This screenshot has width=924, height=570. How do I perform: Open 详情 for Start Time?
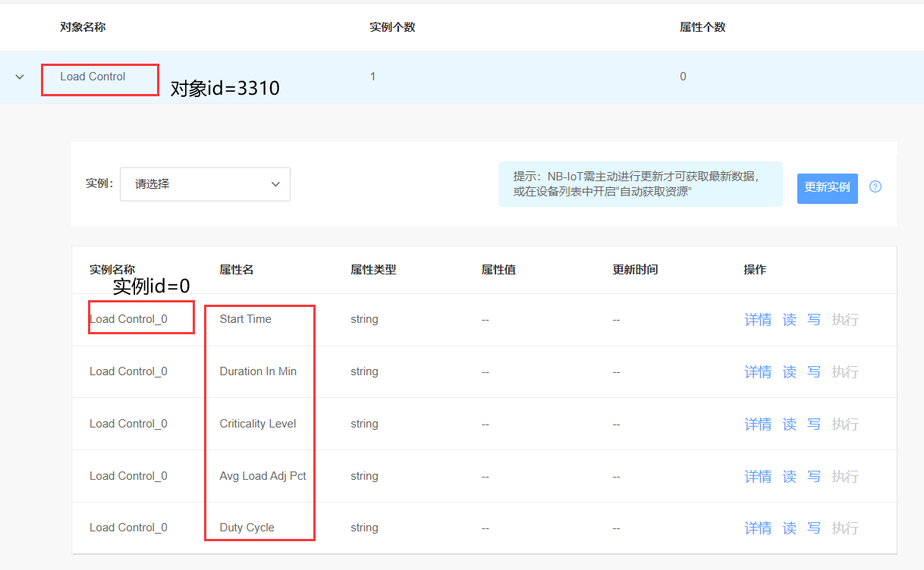point(758,320)
